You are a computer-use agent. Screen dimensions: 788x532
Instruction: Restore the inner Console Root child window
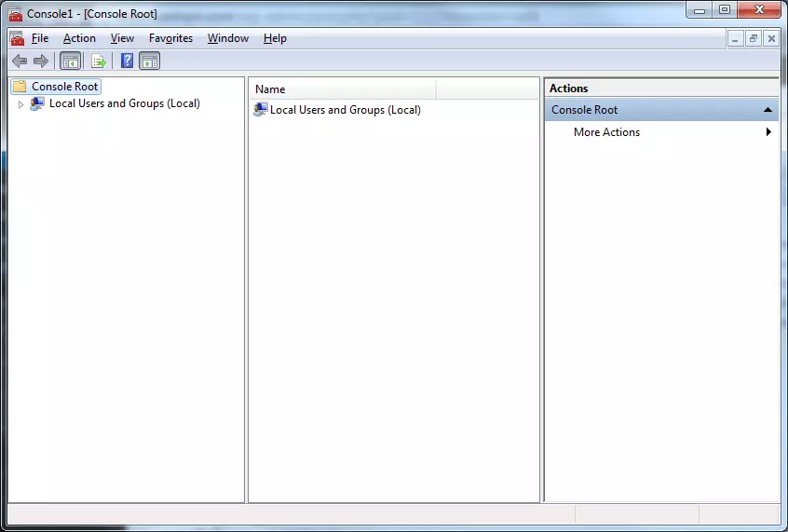pyautogui.click(x=753, y=39)
